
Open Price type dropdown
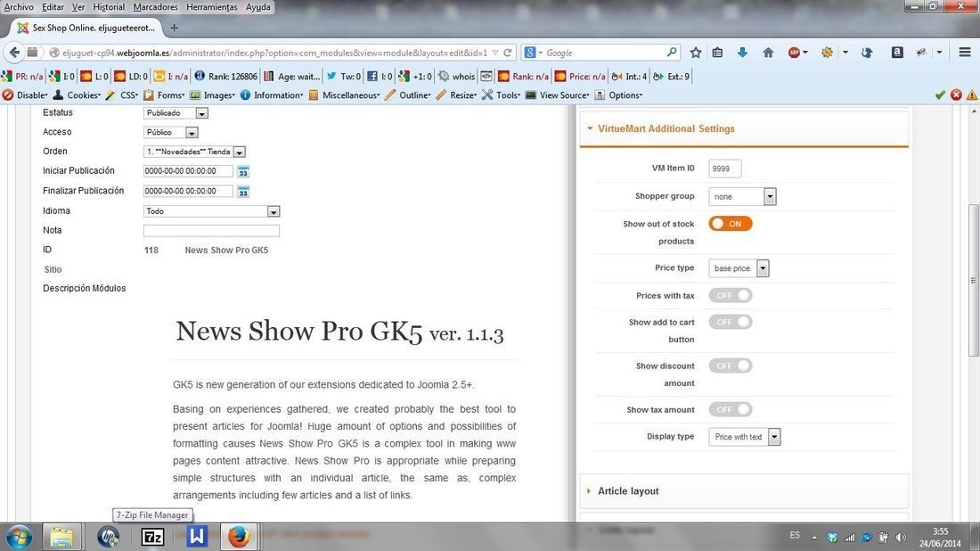[x=739, y=268]
